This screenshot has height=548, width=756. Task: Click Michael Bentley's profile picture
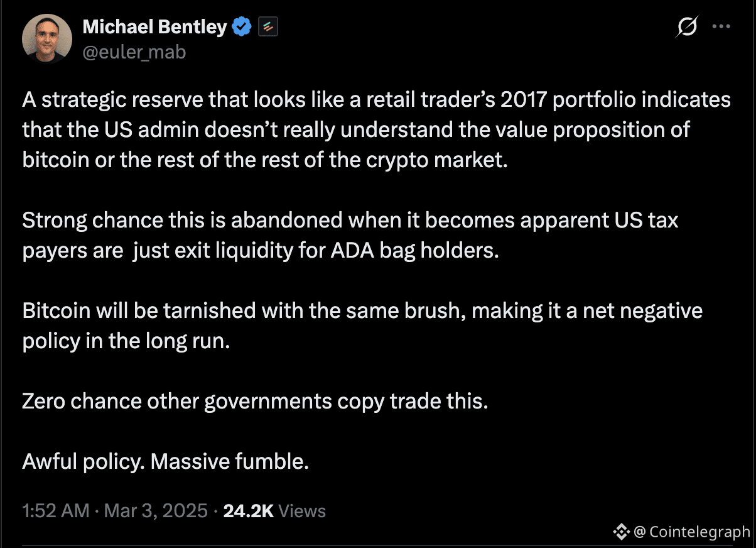click(x=47, y=38)
